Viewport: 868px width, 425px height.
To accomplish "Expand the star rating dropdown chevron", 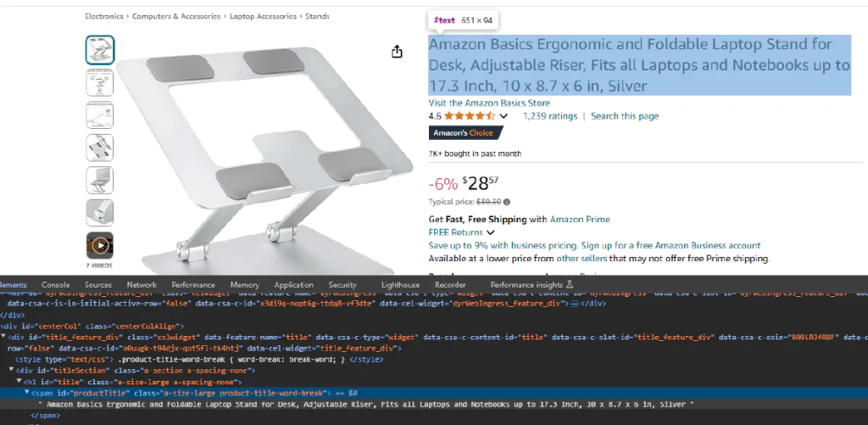I will 504,116.
